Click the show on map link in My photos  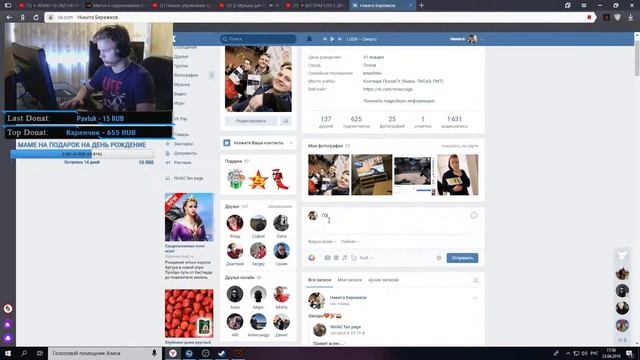(x=460, y=146)
